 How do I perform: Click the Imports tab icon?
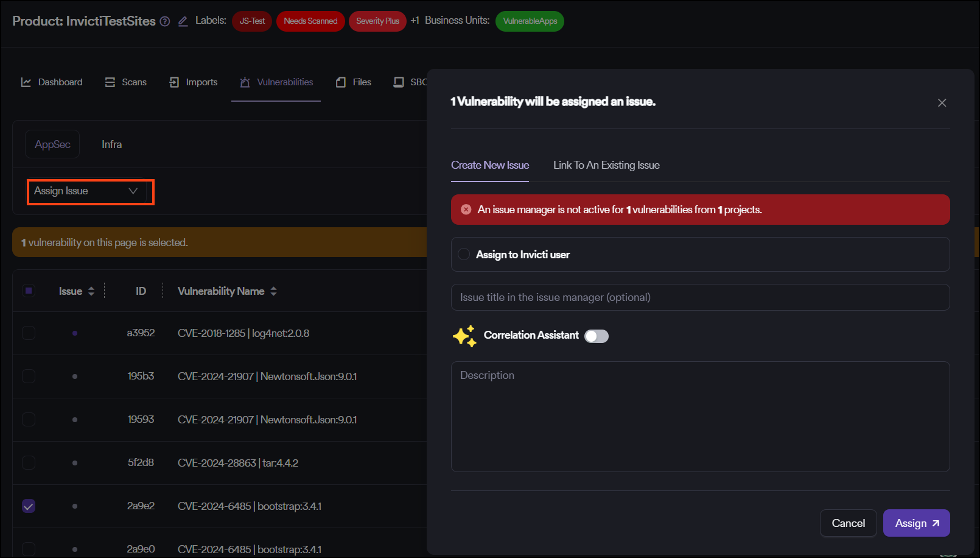pyautogui.click(x=174, y=82)
